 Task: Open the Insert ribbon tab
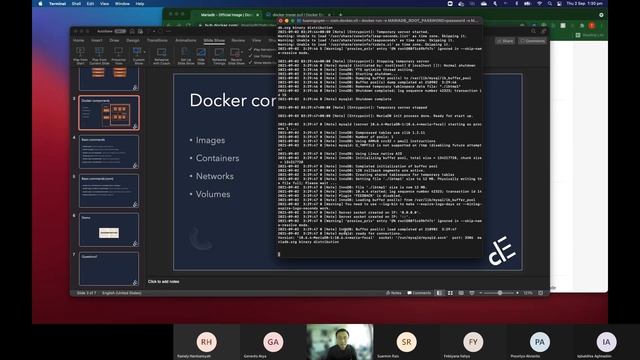(97, 40)
